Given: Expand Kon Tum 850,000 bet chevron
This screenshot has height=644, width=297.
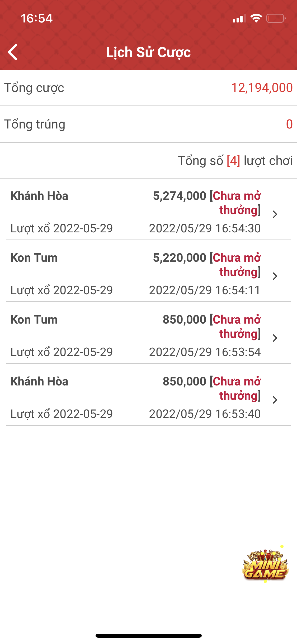Looking at the screenshot, I should 275,338.
